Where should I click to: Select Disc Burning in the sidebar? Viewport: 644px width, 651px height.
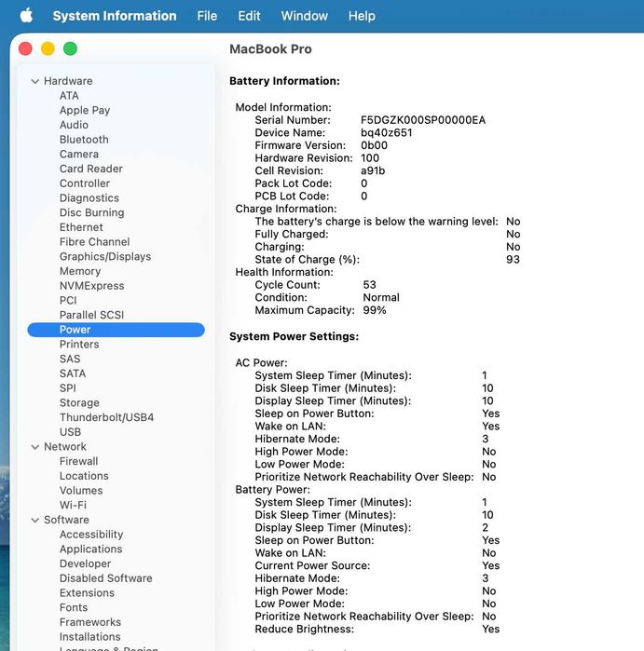[92, 212]
